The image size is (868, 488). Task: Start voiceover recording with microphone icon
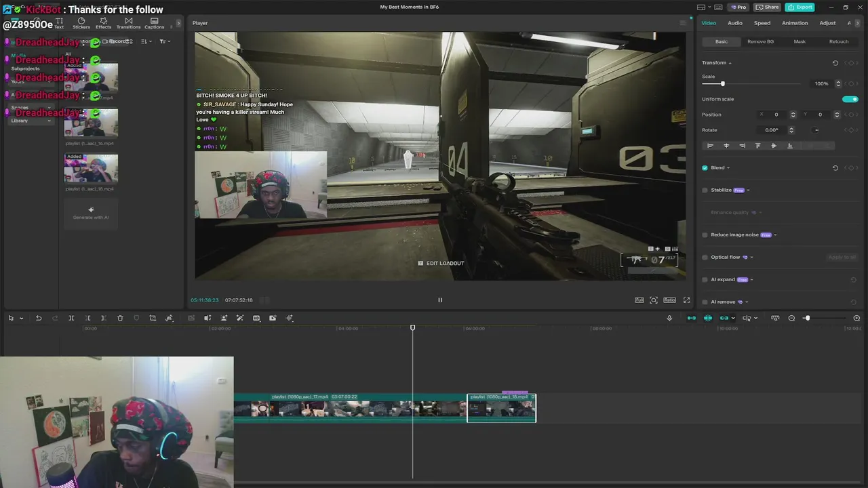click(669, 318)
